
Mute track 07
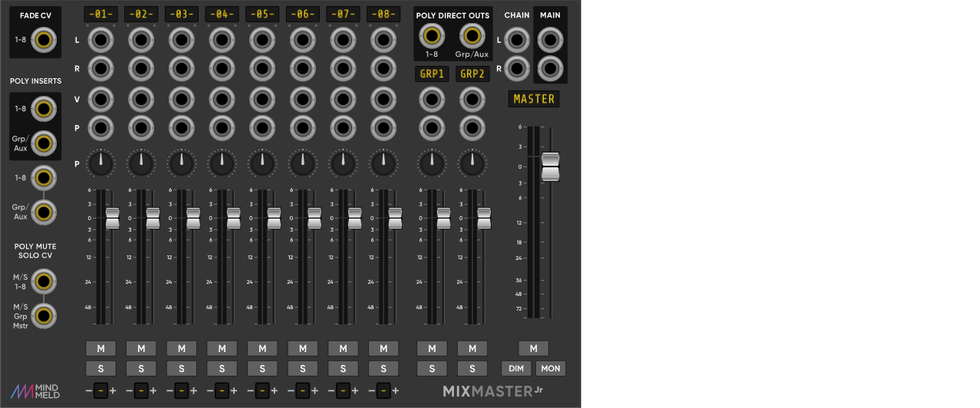click(x=343, y=348)
